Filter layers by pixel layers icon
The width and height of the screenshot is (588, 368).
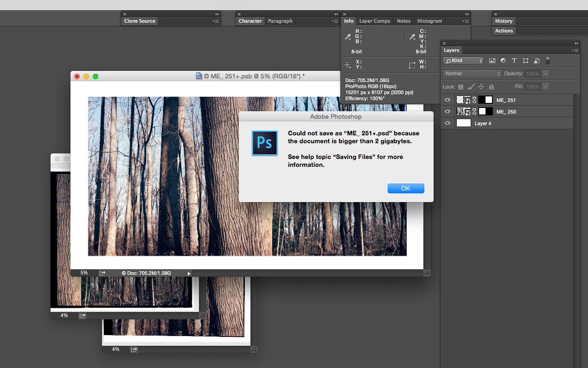tap(492, 61)
